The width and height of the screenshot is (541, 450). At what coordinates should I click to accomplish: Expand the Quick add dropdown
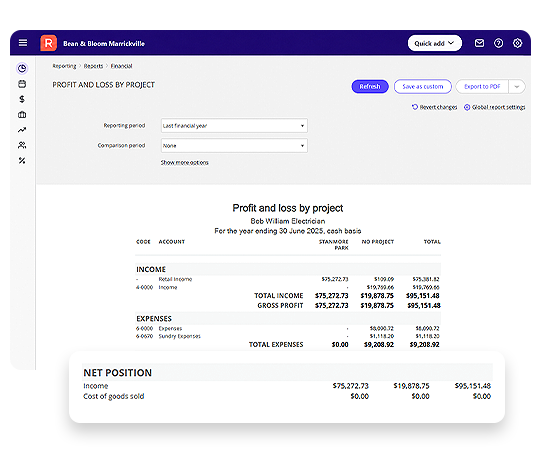point(434,43)
